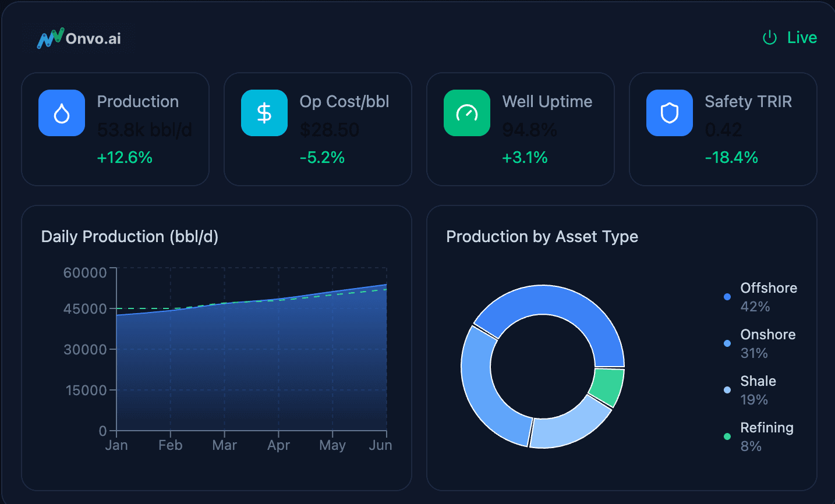Click the Jun label on the x-axis

pyautogui.click(x=380, y=445)
